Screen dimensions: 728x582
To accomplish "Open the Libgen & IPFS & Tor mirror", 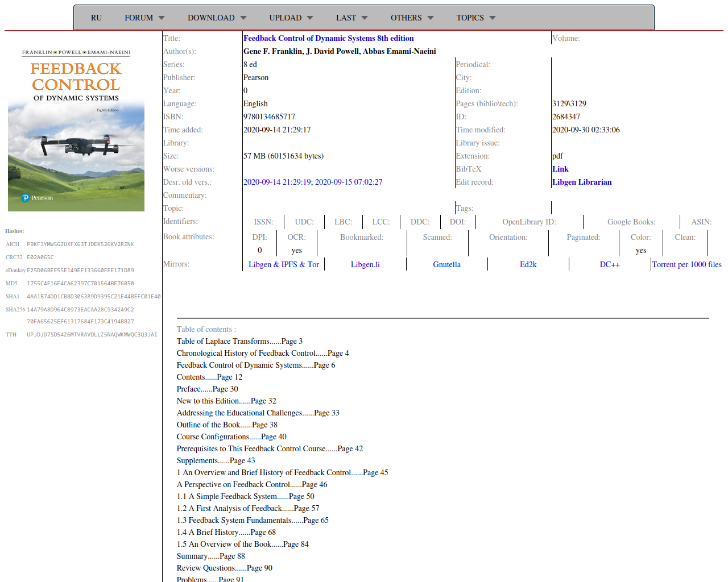I will pyautogui.click(x=283, y=264).
